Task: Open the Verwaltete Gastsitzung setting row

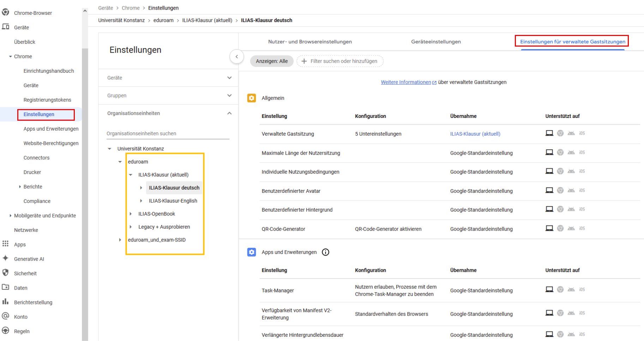Action: (450, 134)
